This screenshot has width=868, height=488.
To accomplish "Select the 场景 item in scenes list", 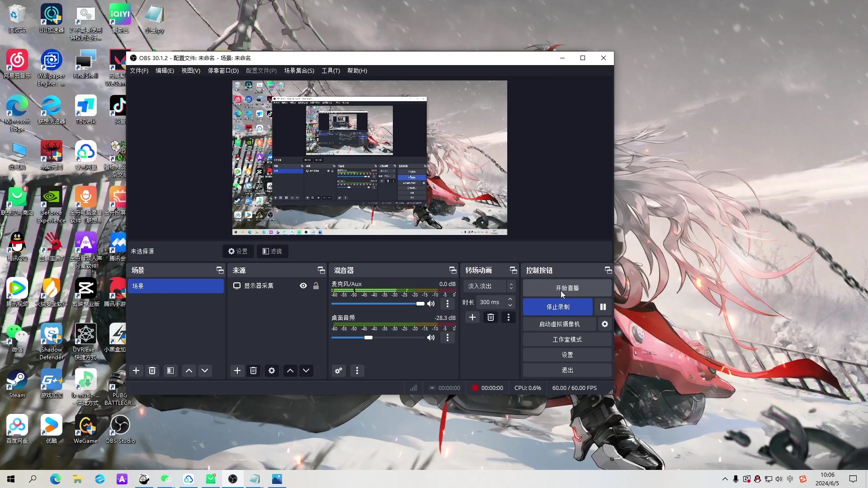I will 176,286.
